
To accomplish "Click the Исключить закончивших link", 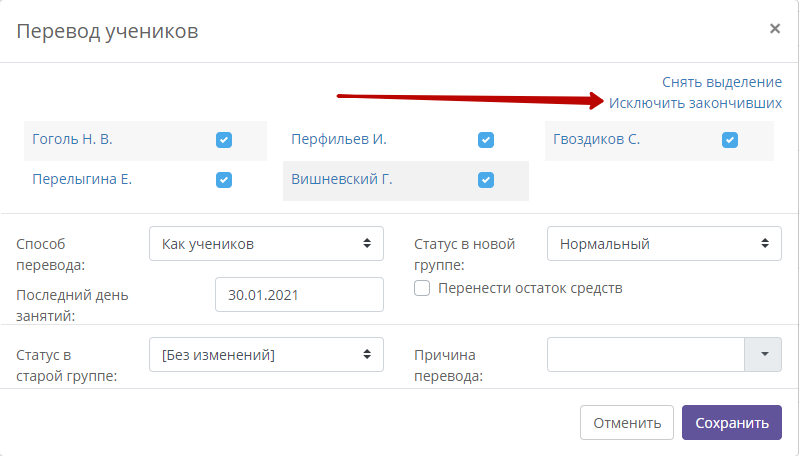I will tap(695, 103).
